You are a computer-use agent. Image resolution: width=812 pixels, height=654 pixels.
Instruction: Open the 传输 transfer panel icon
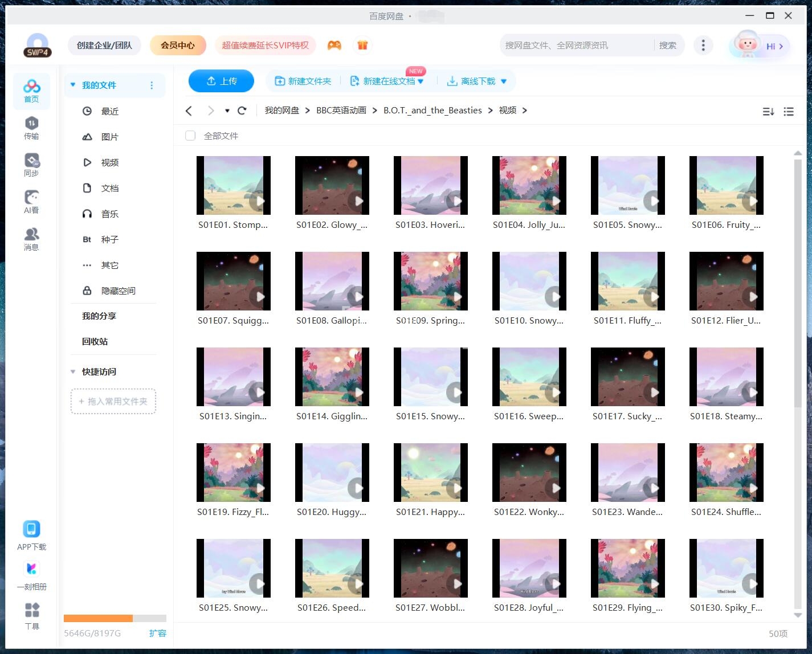click(31, 128)
